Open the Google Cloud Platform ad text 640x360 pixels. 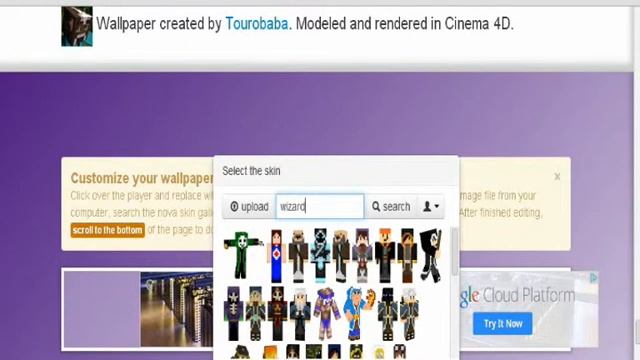click(x=517, y=296)
